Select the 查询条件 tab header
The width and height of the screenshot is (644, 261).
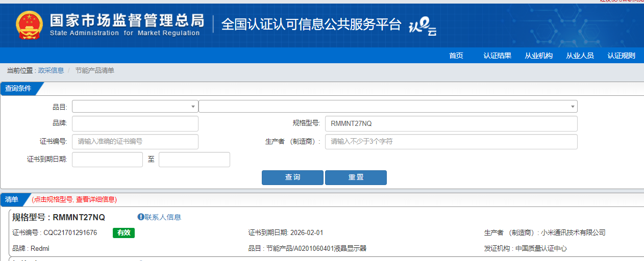18,88
